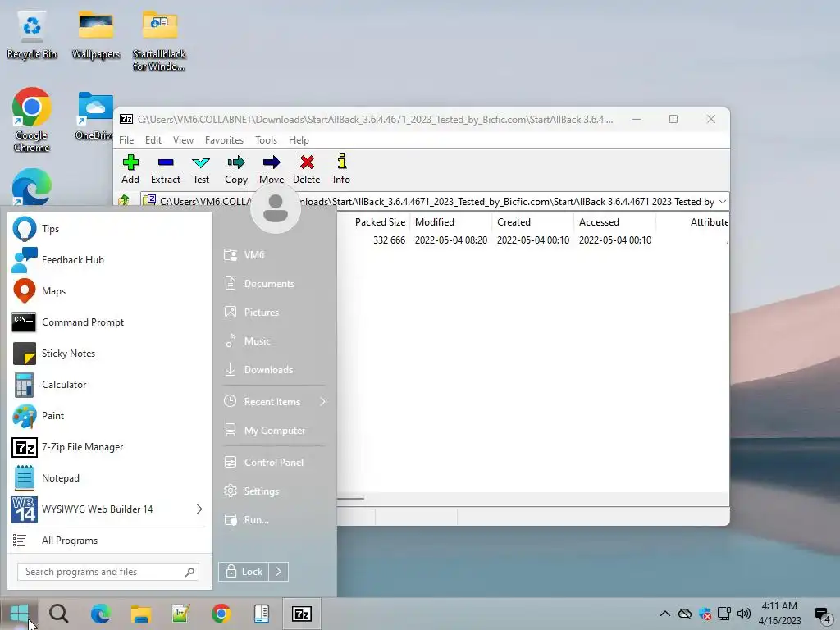The width and height of the screenshot is (840, 630).
Task: Open Music folder link
Action: [274, 340]
